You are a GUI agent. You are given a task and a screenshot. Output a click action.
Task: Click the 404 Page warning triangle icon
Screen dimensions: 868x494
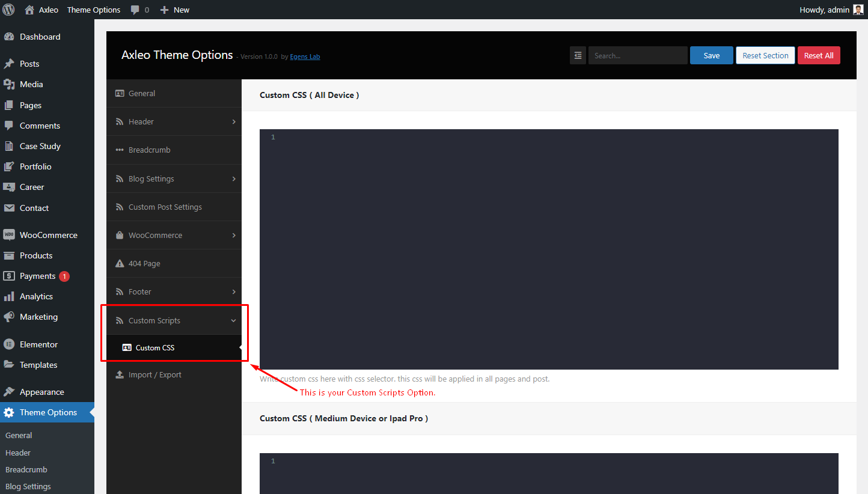coord(119,263)
